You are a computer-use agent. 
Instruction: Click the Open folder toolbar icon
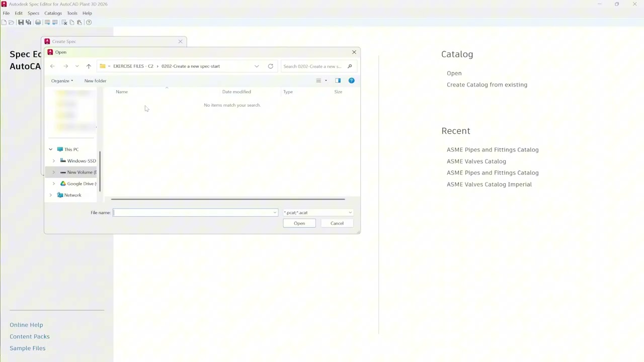[x=12, y=22]
